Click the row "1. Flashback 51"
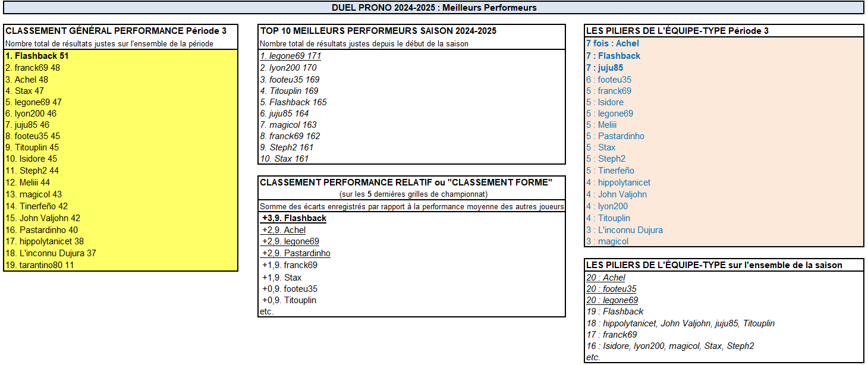This screenshot has height=365, width=868. point(37,56)
